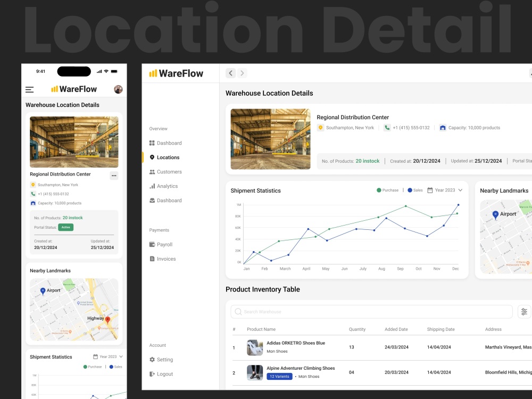Click the Airport pin on desktop map
This screenshot has width=532, height=399.
(495, 215)
